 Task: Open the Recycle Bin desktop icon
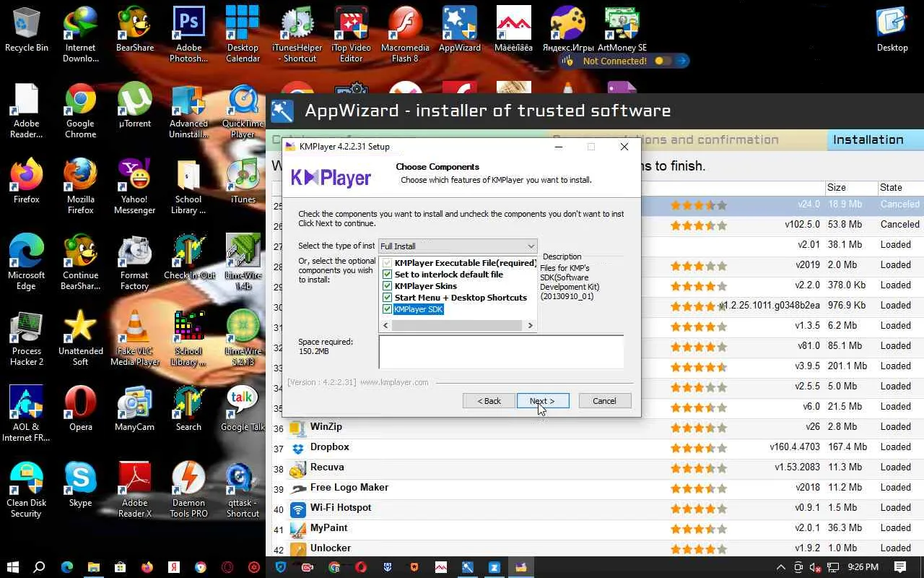(x=27, y=29)
